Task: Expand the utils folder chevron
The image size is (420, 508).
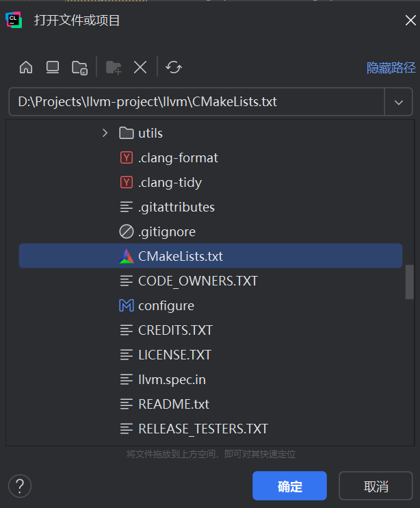Action: [x=105, y=133]
